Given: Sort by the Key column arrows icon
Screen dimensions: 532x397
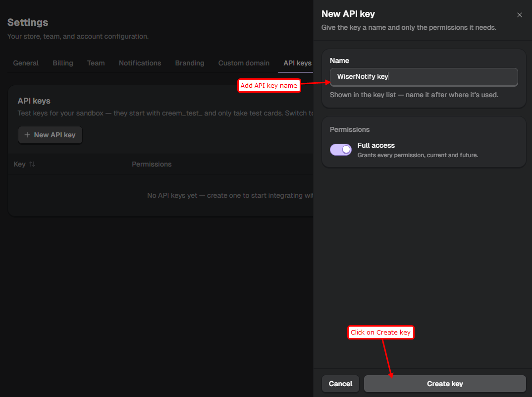Looking at the screenshot, I should (x=32, y=165).
